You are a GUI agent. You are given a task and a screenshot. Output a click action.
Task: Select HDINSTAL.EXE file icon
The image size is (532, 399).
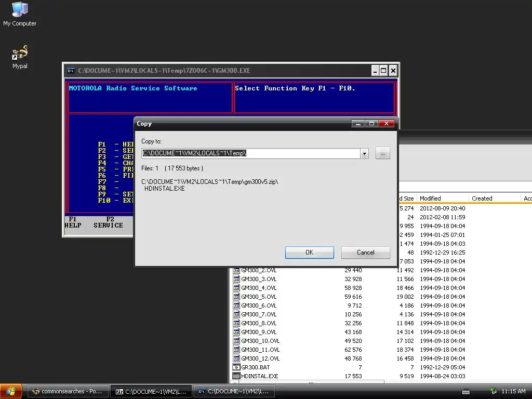coord(236,376)
